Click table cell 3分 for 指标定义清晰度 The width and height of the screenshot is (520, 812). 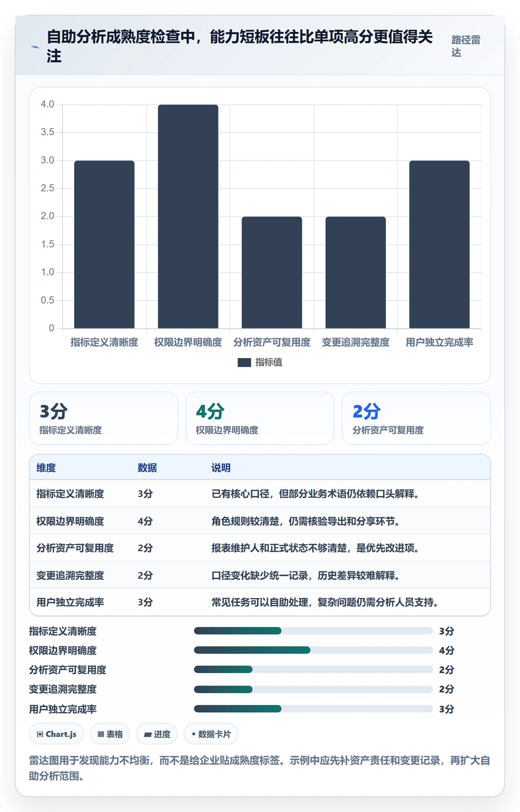coord(145,494)
